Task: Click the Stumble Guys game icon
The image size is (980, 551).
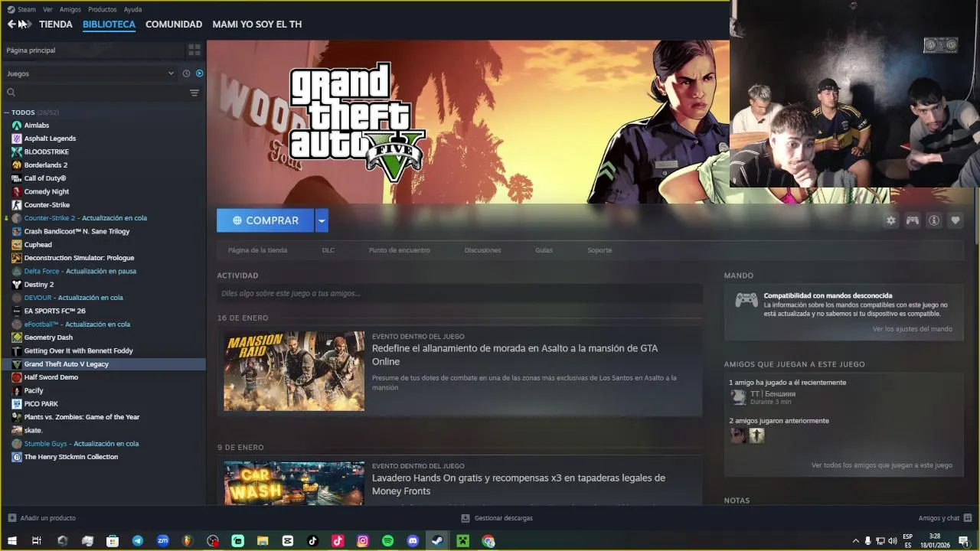Action: click(17, 444)
